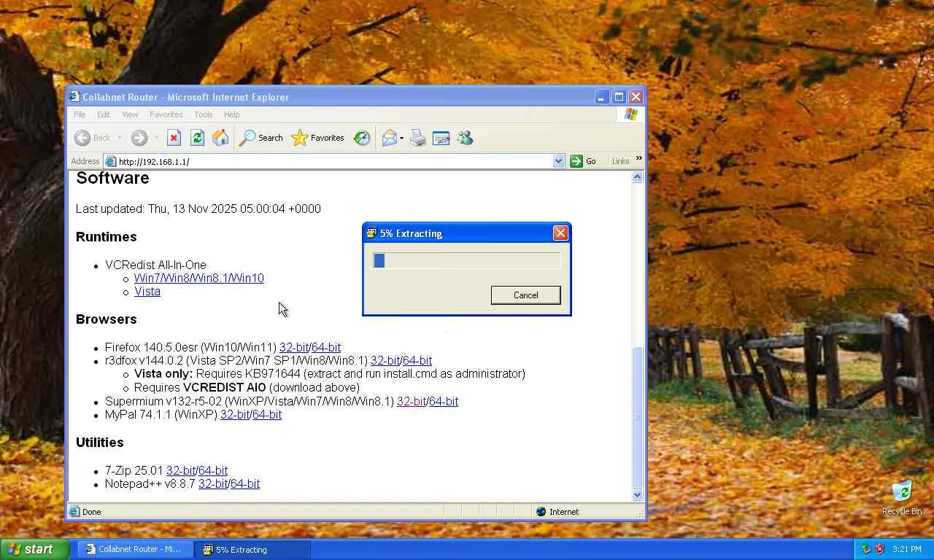The height and width of the screenshot is (560, 934).
Task: Click the Mail envelope toolbar icon
Action: point(390,138)
